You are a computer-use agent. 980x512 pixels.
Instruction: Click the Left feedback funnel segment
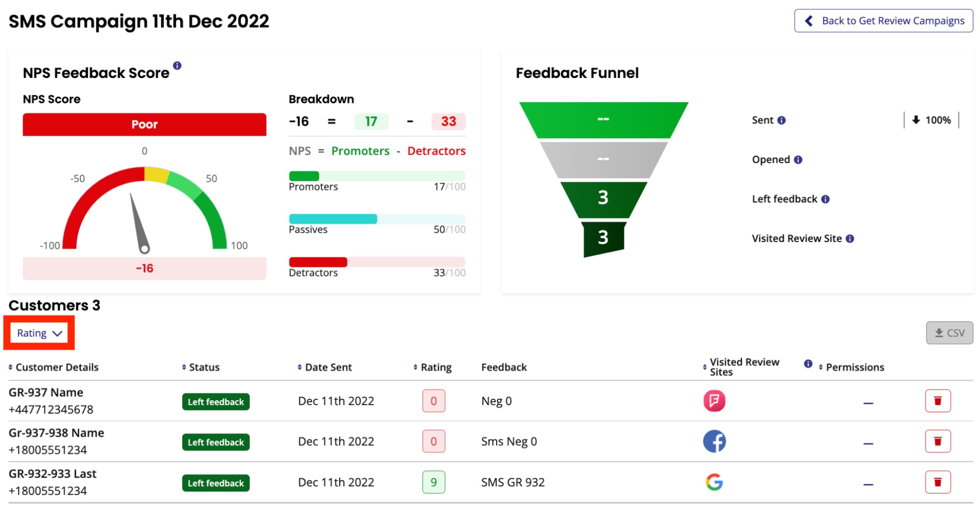point(603,199)
